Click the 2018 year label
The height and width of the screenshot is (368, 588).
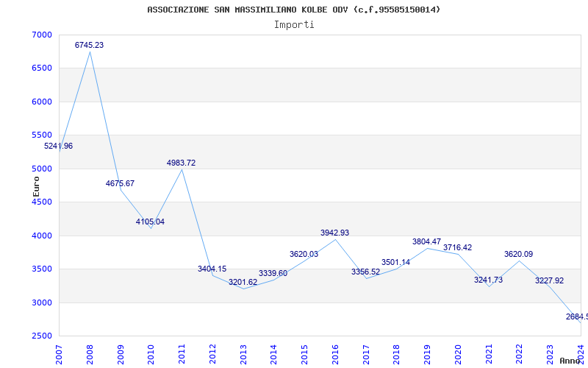[397, 355]
